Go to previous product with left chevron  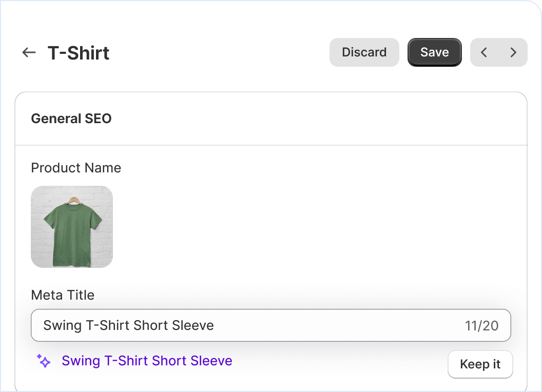pos(484,52)
